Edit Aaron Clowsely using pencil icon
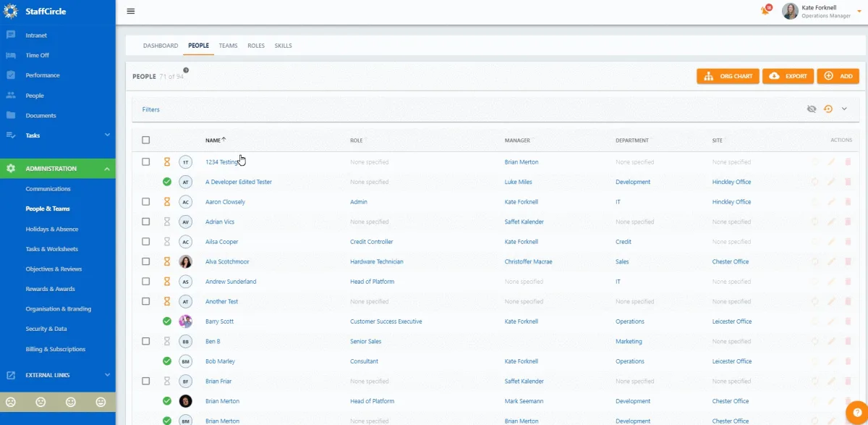This screenshot has height=425, width=868. (x=831, y=202)
